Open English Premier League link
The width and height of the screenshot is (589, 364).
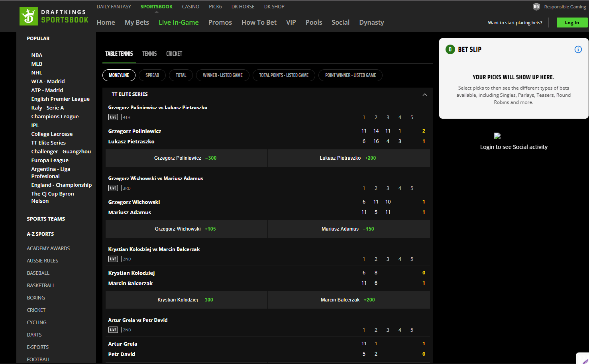click(x=61, y=99)
